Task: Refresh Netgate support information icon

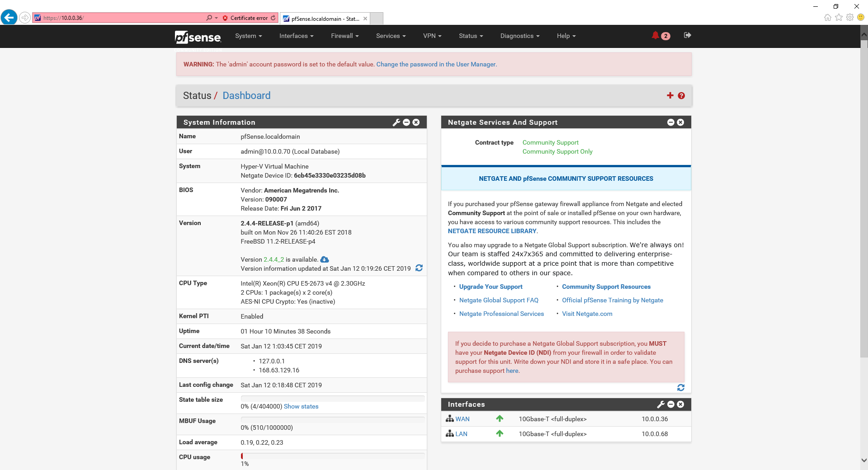Action: click(x=681, y=388)
